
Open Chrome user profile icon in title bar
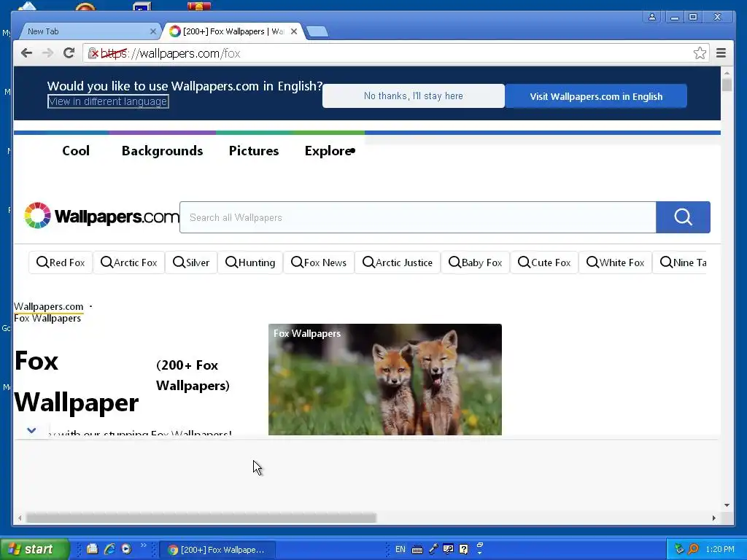[x=651, y=17]
